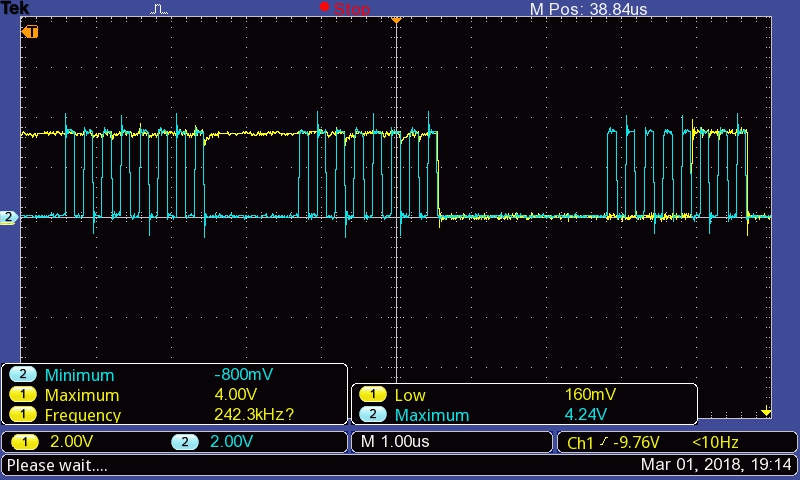
Task: Click the Tek logo
Action: (15, 8)
